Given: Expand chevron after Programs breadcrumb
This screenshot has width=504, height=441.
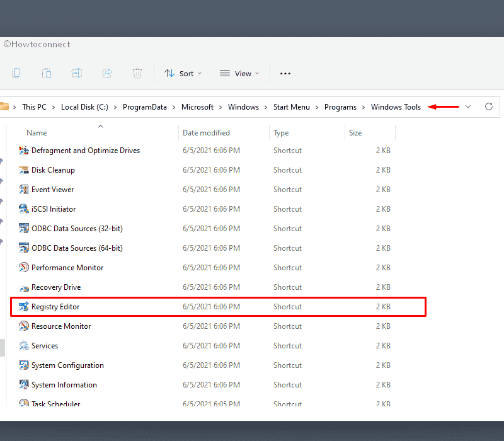Looking at the screenshot, I should coord(364,107).
